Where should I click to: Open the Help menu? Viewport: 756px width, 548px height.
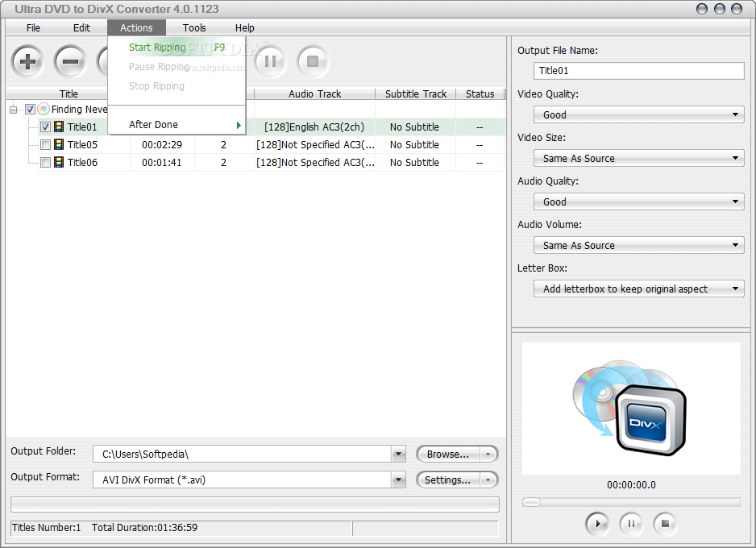(x=244, y=28)
